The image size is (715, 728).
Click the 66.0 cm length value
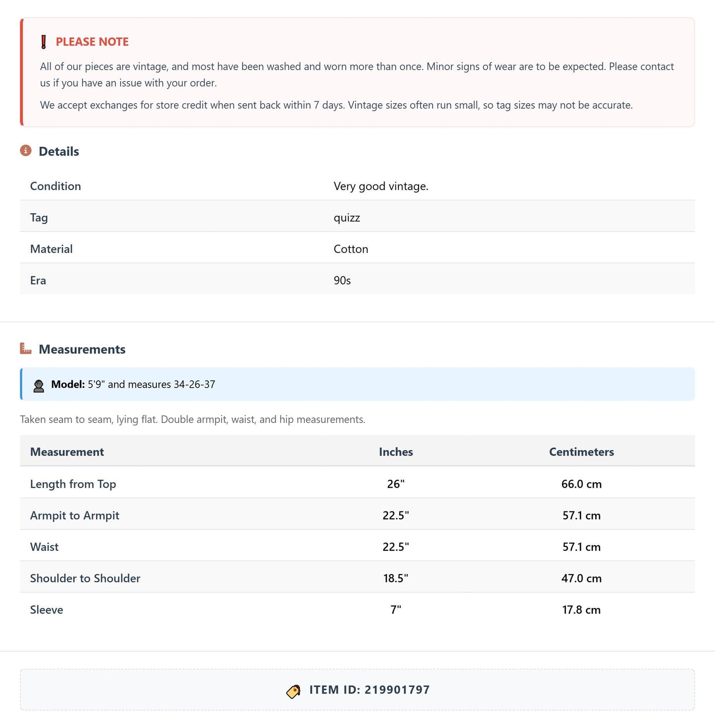pyautogui.click(x=581, y=484)
